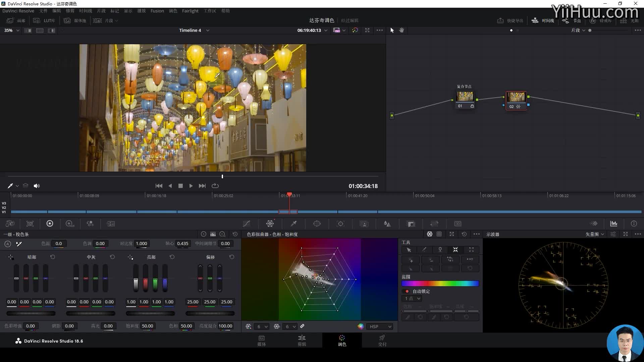644x362 pixels.
Task: Toggle viewer audio mute speaker
Action: (x=37, y=186)
